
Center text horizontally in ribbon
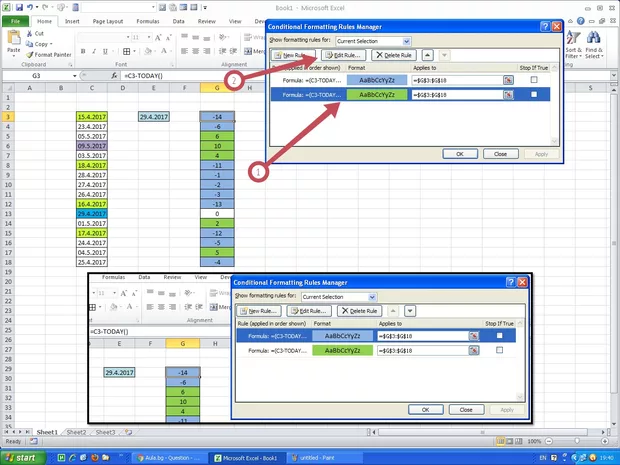coord(196,51)
